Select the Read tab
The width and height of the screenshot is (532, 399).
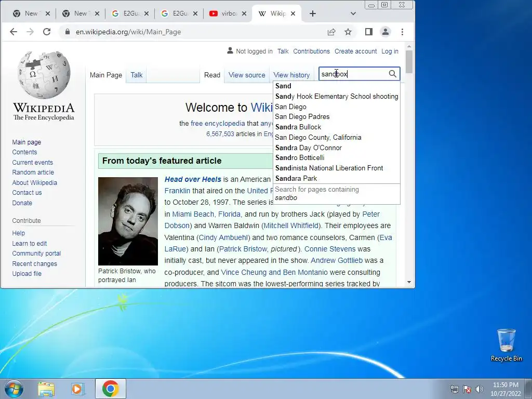click(x=212, y=75)
